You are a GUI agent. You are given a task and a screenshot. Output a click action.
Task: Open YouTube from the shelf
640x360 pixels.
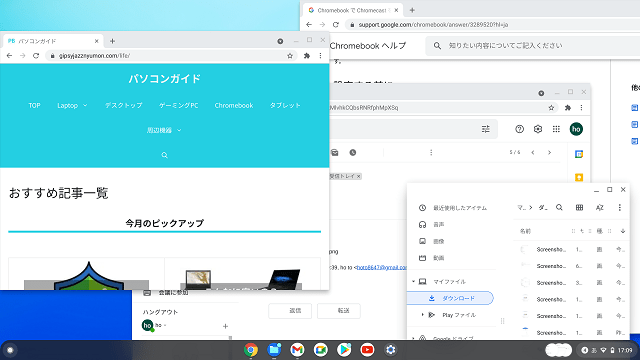[367, 350]
